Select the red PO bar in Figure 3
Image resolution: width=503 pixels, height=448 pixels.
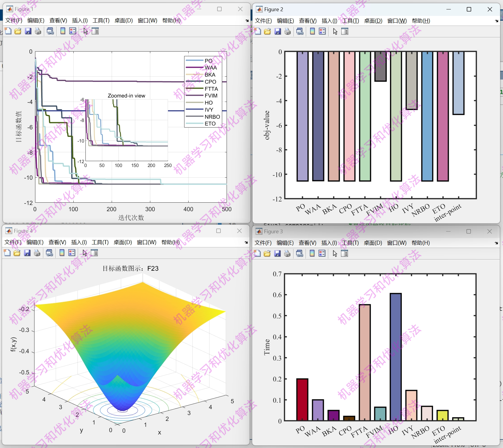[x=302, y=399]
